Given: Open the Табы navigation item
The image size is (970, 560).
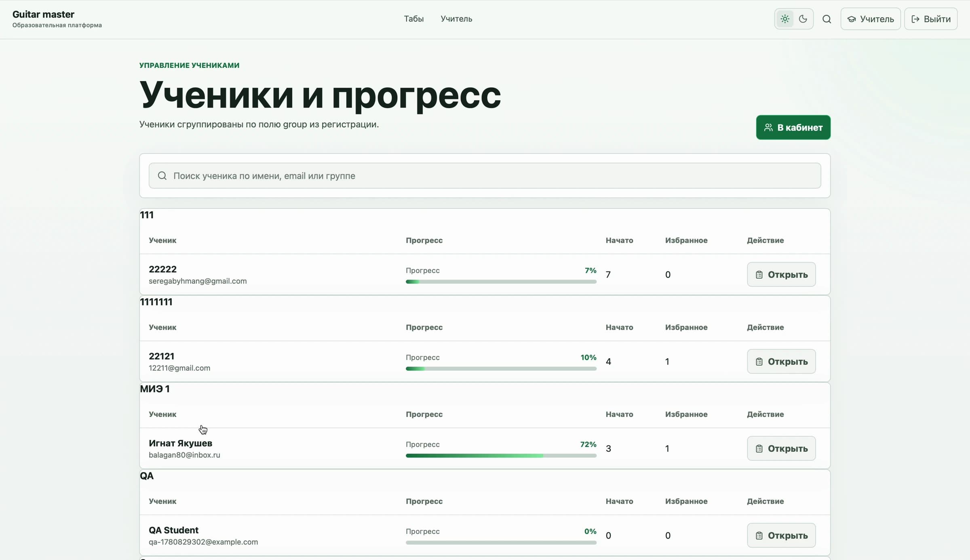Looking at the screenshot, I should (414, 19).
